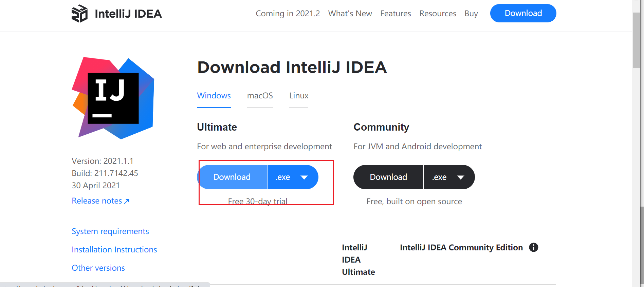Click 'IntelliJ IDEA Ultimate' column heading
Screen dimensions: 644x287
(x=358, y=260)
